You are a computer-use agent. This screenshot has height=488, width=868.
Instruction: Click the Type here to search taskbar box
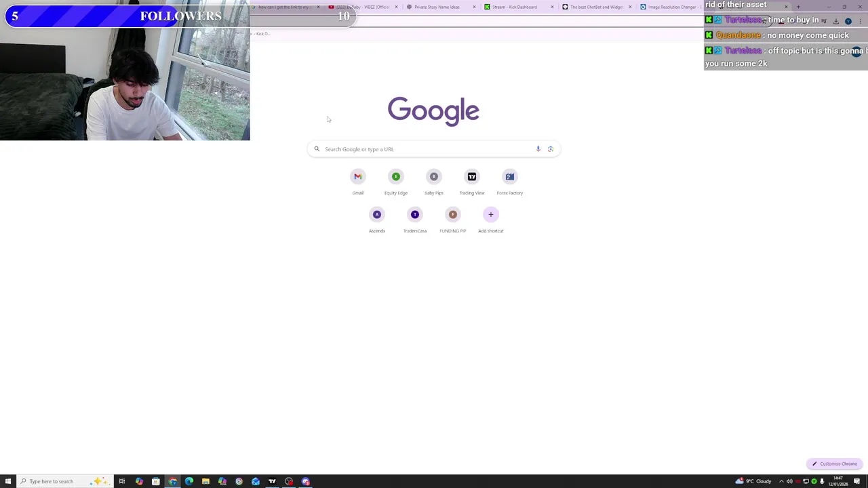point(64,481)
